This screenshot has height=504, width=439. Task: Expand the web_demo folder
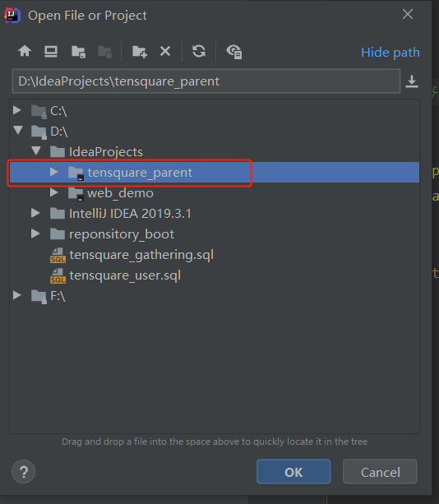point(54,192)
